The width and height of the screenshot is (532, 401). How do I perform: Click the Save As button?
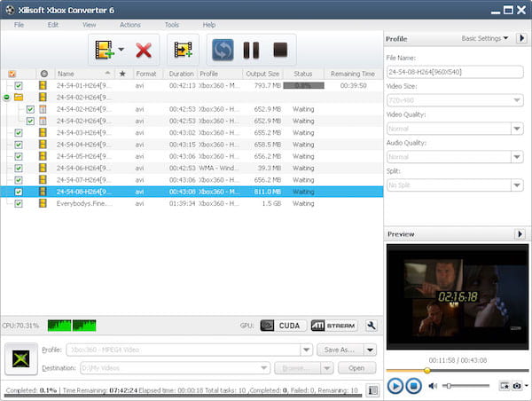[x=340, y=350]
